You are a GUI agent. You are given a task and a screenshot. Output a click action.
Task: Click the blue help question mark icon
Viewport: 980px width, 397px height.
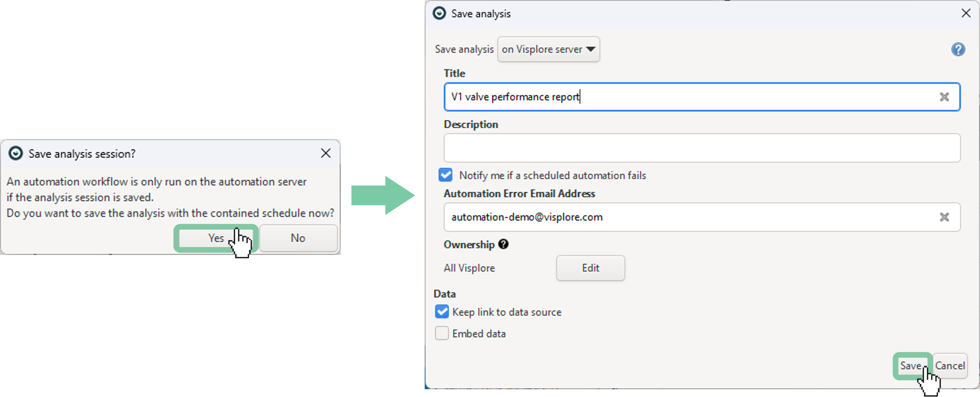[x=958, y=50]
